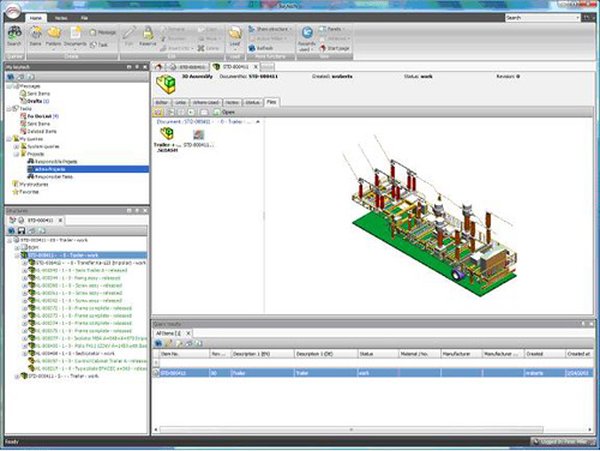Select Drafts under Messages
Image resolution: width=600 pixels, height=451 pixels.
35,101
